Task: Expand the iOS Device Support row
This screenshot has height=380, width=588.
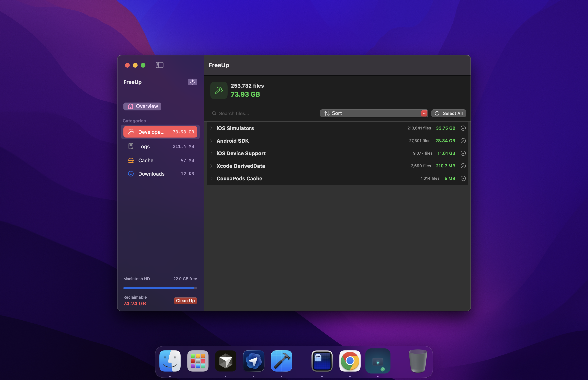Action: (211, 153)
